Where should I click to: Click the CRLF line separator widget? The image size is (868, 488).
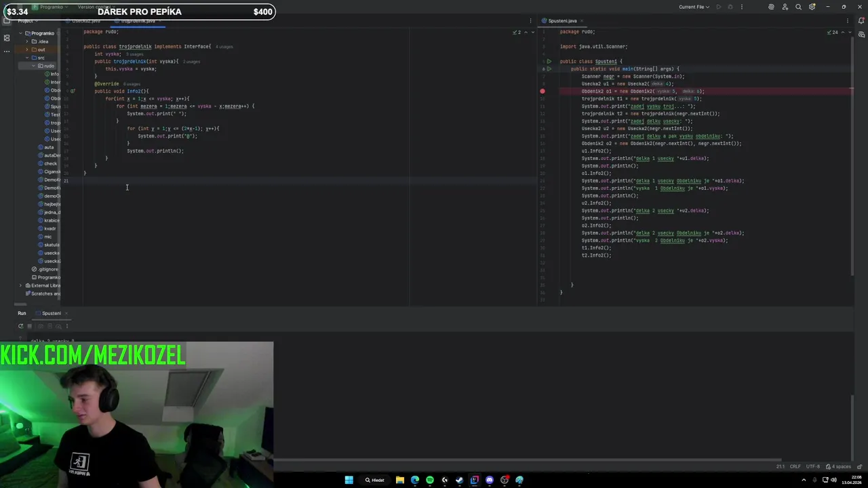coord(795,466)
